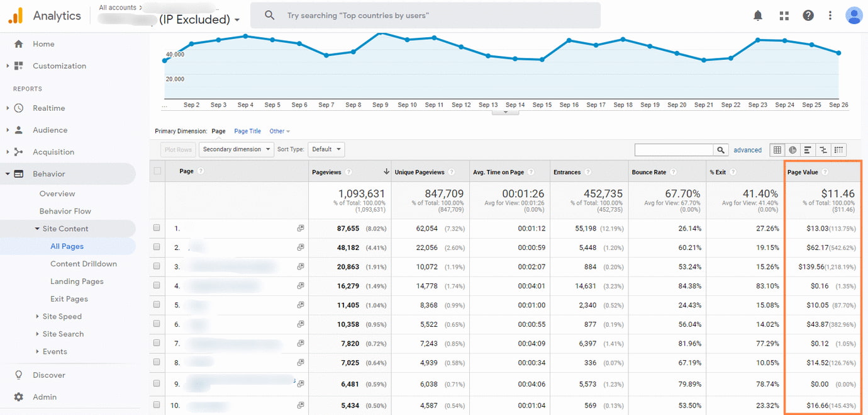
Task: Click the data table view icon
Action: [777, 149]
